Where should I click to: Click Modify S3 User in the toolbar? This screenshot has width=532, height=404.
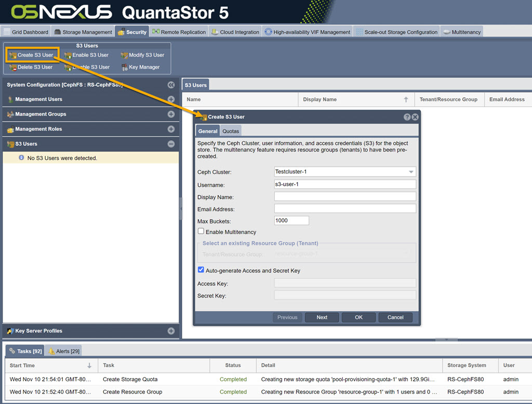coord(142,55)
